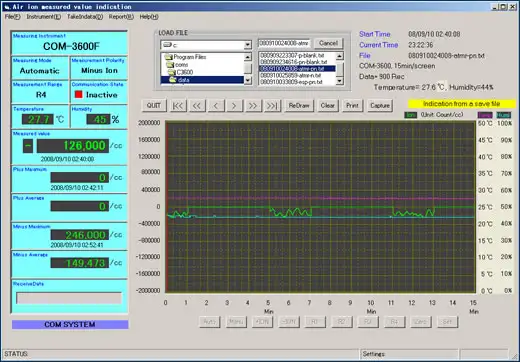520x362 pixels.
Task: Step forward with the > button
Action: tap(234, 106)
